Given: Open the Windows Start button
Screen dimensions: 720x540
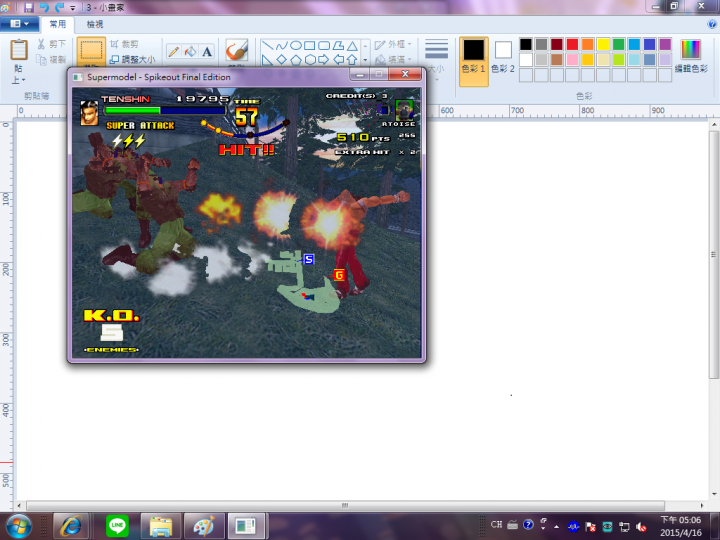Looking at the screenshot, I should [18, 526].
